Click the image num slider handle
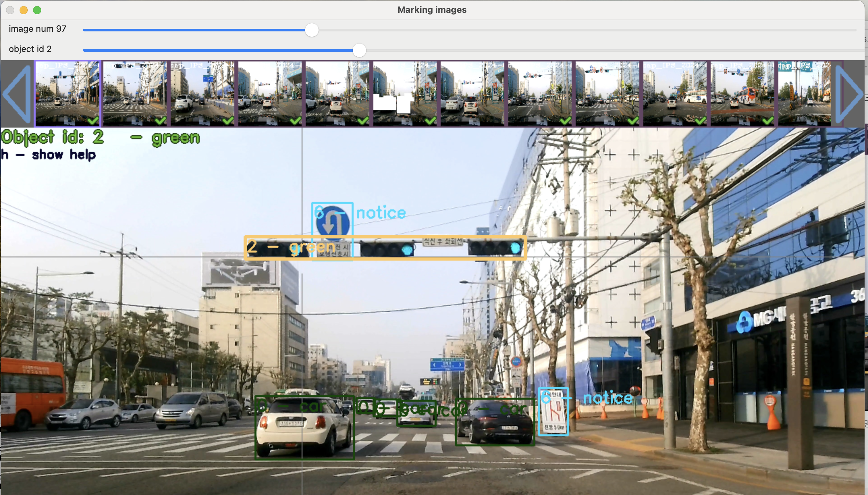This screenshot has width=868, height=495. (x=311, y=30)
